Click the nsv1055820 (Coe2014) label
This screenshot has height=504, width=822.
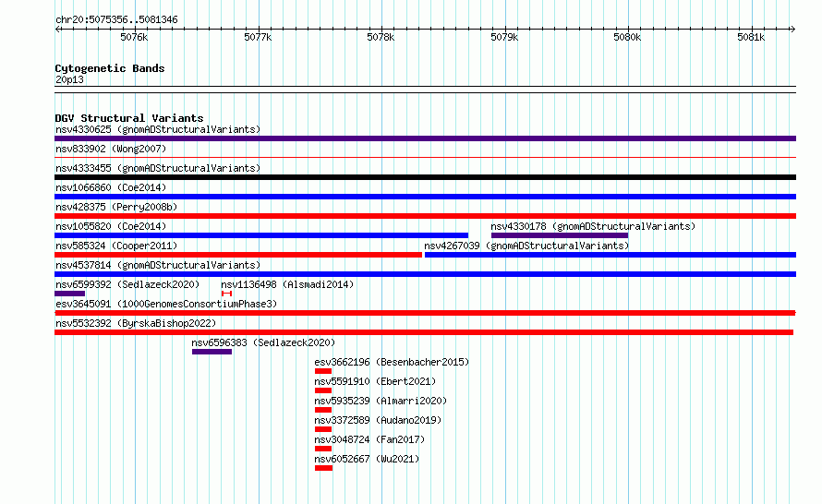(111, 226)
